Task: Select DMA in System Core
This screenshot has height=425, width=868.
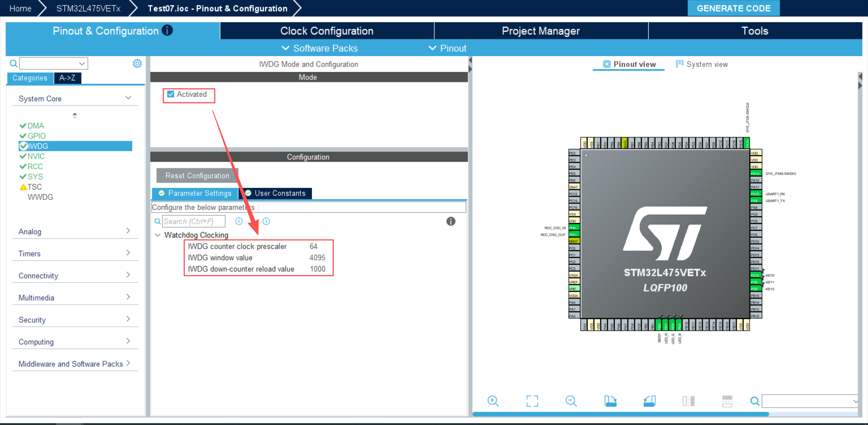Action: coord(36,126)
